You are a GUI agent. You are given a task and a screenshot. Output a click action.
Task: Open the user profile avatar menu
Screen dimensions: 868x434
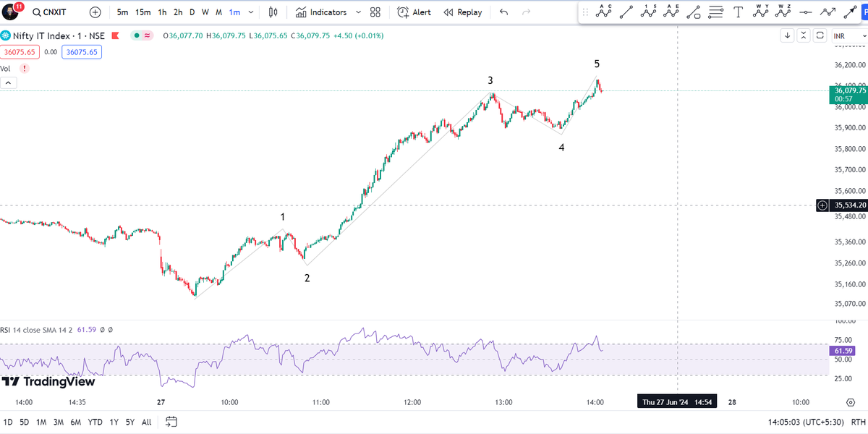point(10,12)
